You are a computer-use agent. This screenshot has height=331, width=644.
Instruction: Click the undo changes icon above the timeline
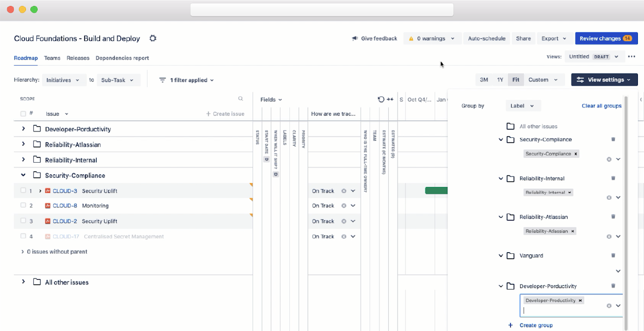point(381,99)
